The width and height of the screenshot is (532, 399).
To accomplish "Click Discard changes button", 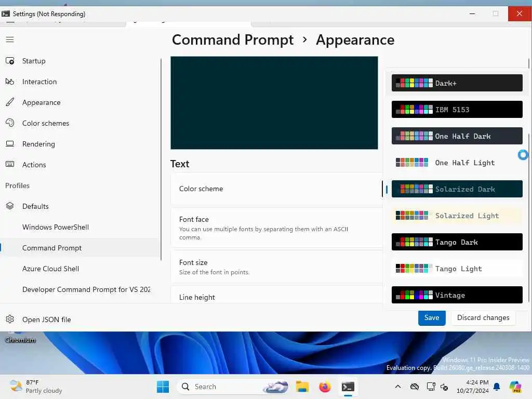I will tap(483, 317).
